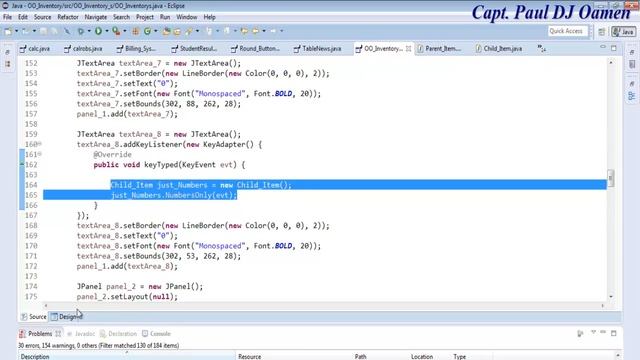Open the Window menu

click(x=187, y=17)
